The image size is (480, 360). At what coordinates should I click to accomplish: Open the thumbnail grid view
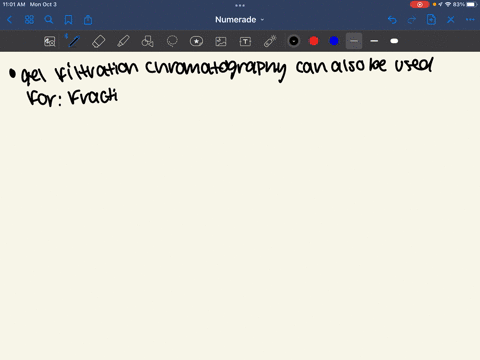coord(29,20)
